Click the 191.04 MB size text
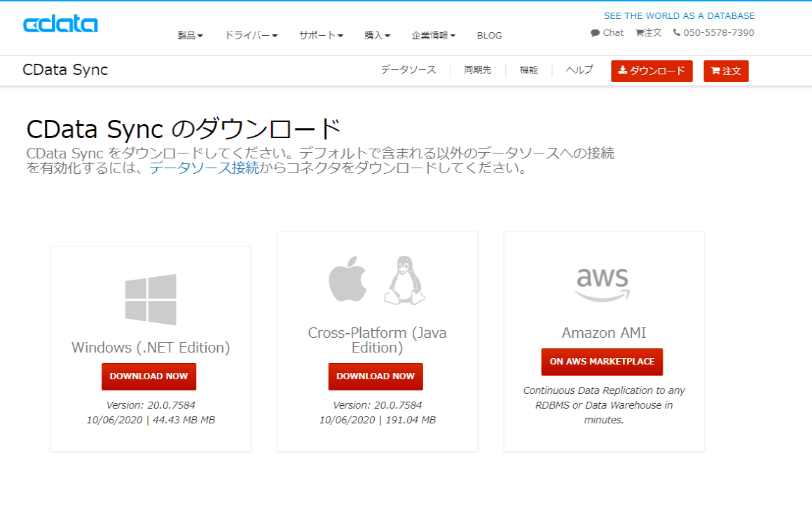 click(x=411, y=420)
